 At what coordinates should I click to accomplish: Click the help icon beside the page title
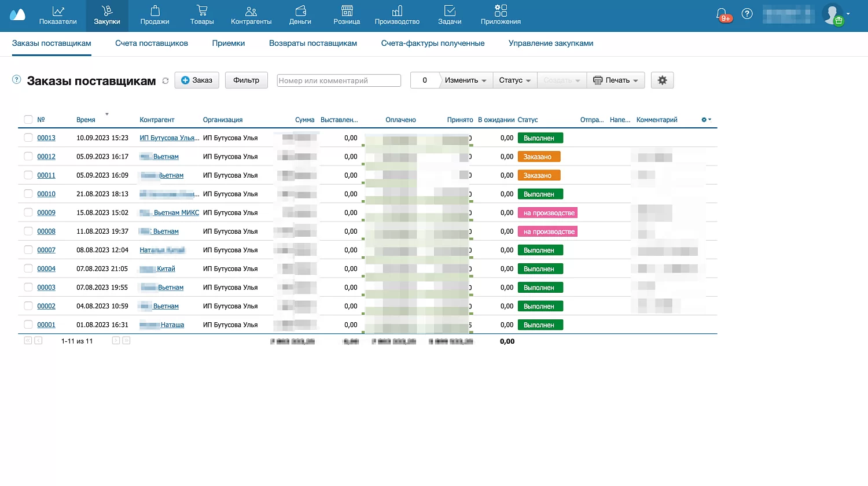pyautogui.click(x=17, y=80)
